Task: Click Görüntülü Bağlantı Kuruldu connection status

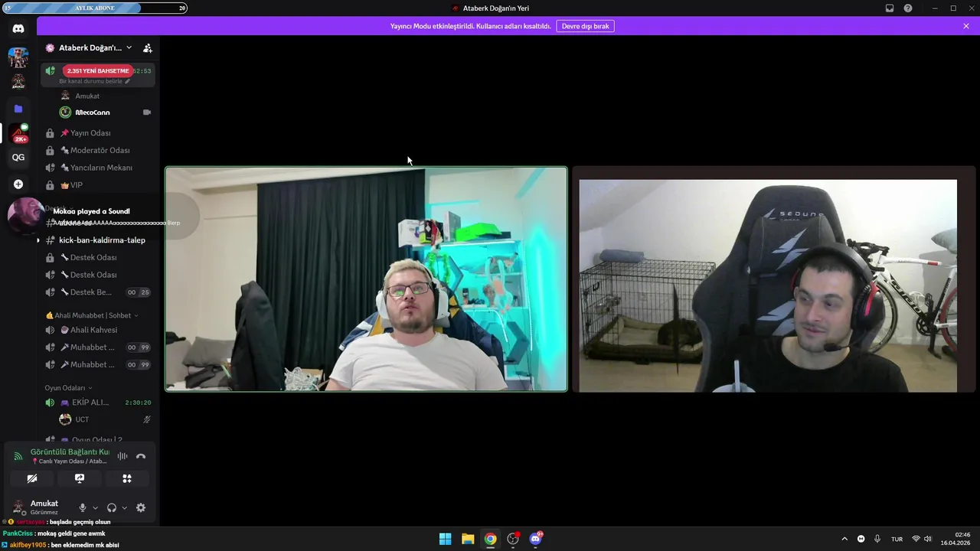Action: [x=70, y=452]
